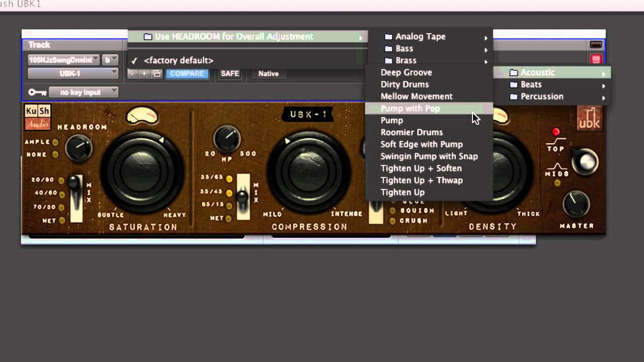The width and height of the screenshot is (644, 362).
Task: Select the 70/30 saturation mix LED
Action: (x=61, y=207)
